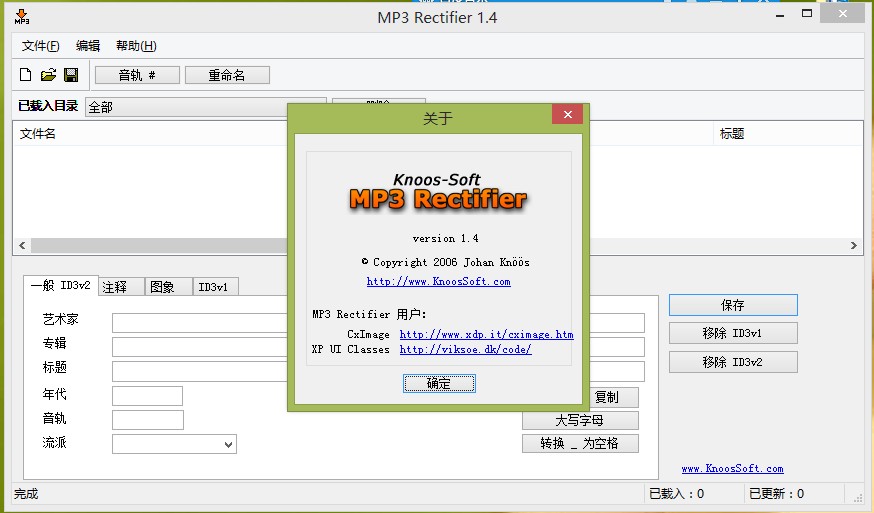Open the http://www.KnoosSoft.com link in dialog
This screenshot has height=513, width=874.
point(439,282)
